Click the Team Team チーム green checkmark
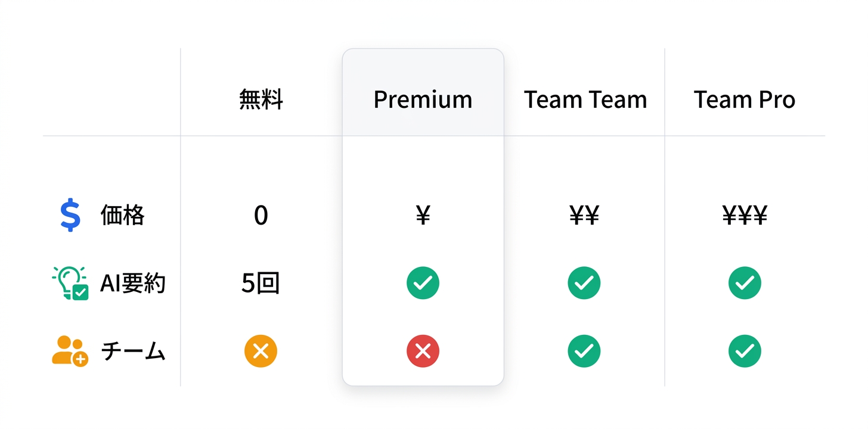This screenshot has width=868, height=429. click(584, 351)
